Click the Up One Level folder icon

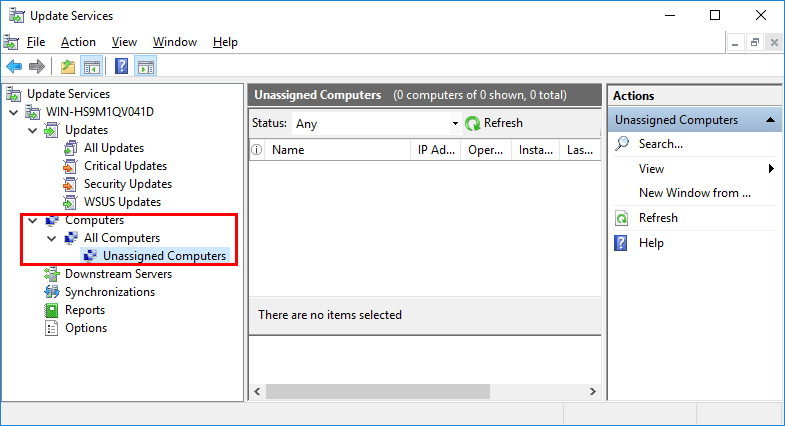(x=68, y=67)
